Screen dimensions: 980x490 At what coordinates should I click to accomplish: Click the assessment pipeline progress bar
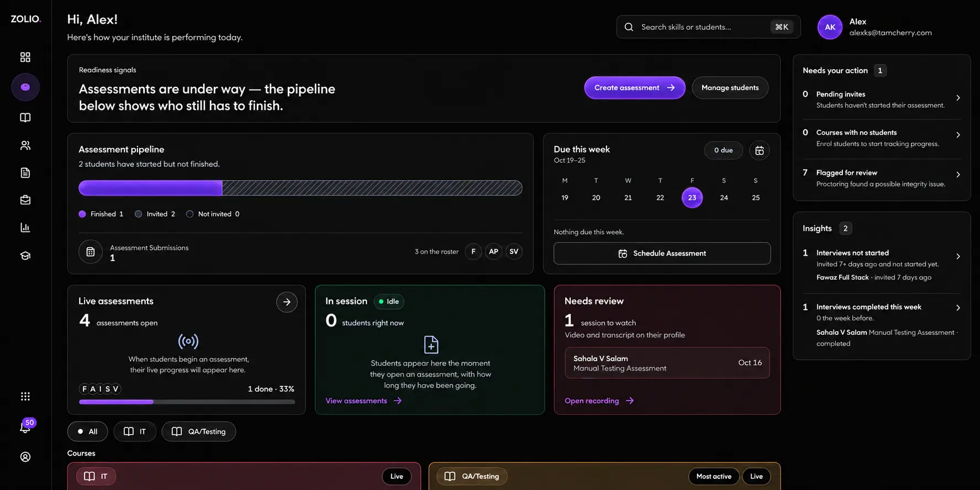tap(301, 188)
